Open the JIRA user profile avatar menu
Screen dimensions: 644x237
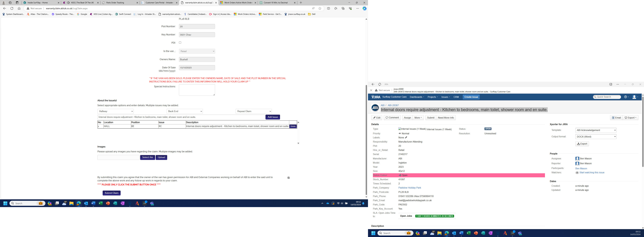635,97
